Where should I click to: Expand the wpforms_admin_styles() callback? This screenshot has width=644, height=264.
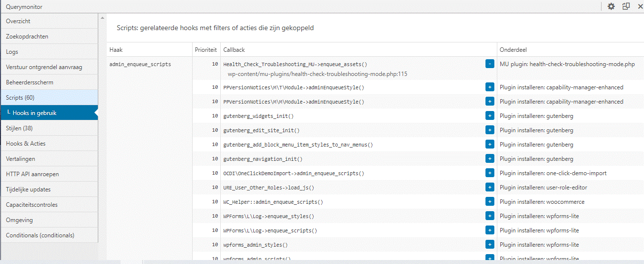coord(489,244)
